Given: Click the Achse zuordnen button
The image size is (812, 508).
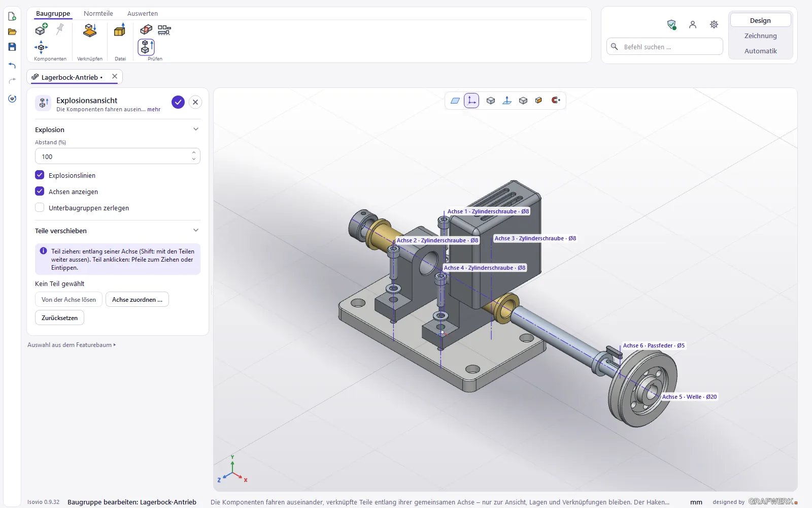Looking at the screenshot, I should point(137,299).
